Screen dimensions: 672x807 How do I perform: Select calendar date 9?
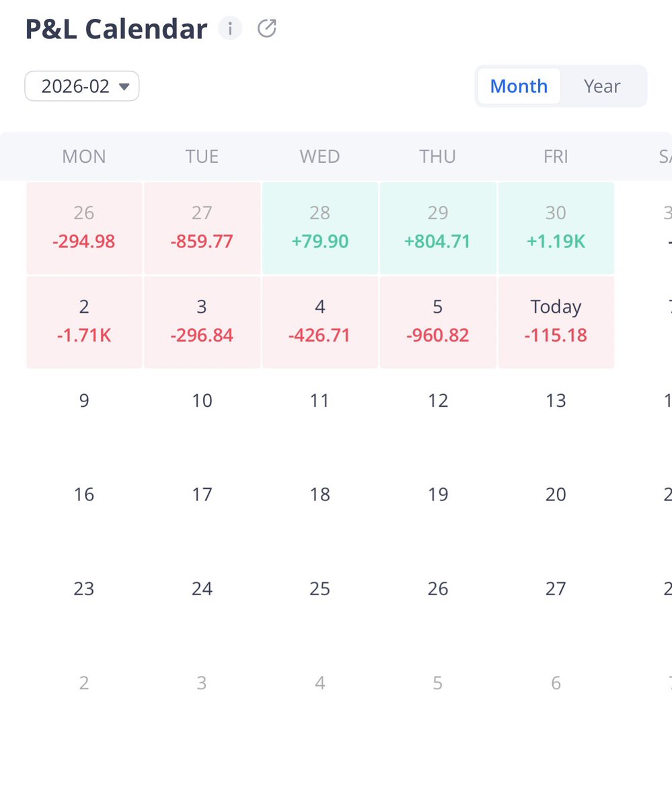point(84,401)
